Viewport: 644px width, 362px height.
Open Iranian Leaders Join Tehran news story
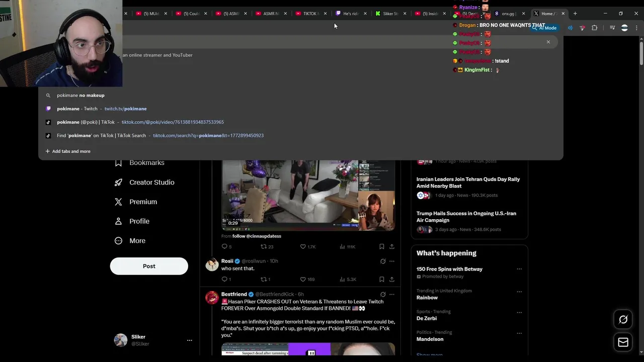coord(468,183)
